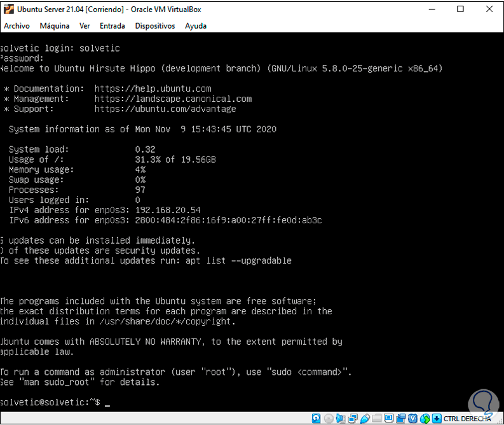This screenshot has height=425, width=504.
Task: Click the 'solvetic login: solvetic' line
Action: pos(60,48)
